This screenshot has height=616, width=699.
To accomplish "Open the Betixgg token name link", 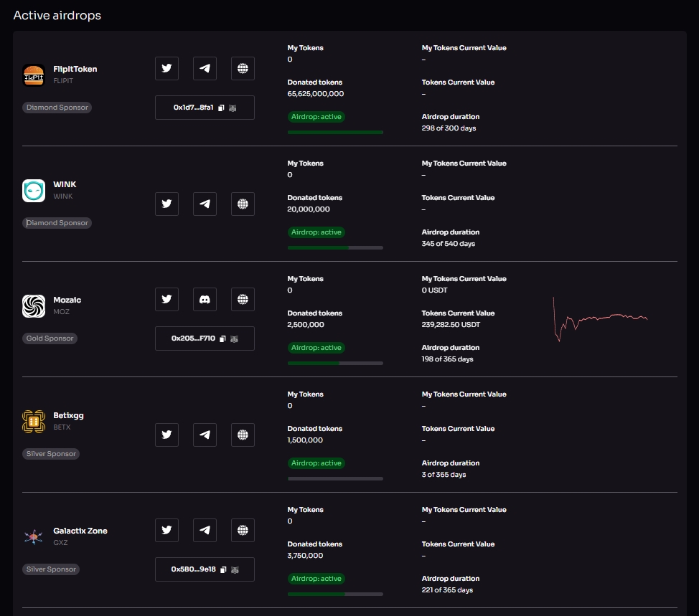I will coord(68,416).
